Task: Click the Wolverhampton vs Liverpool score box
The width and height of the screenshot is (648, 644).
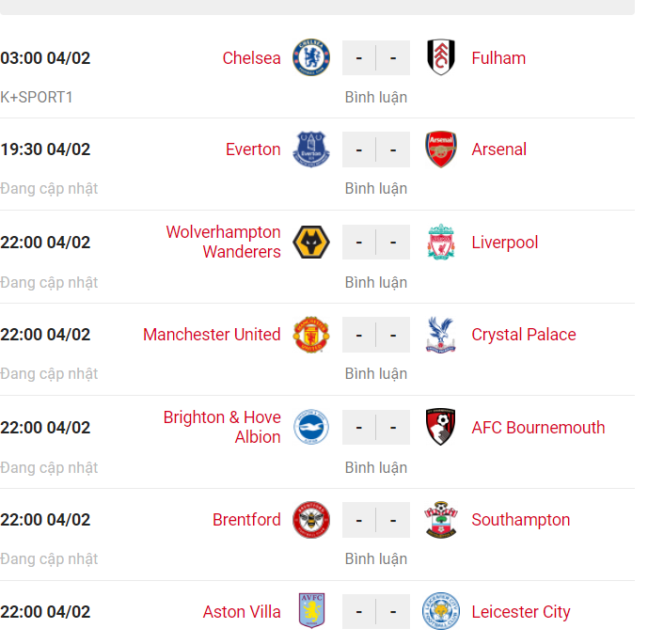Action: 376,242
